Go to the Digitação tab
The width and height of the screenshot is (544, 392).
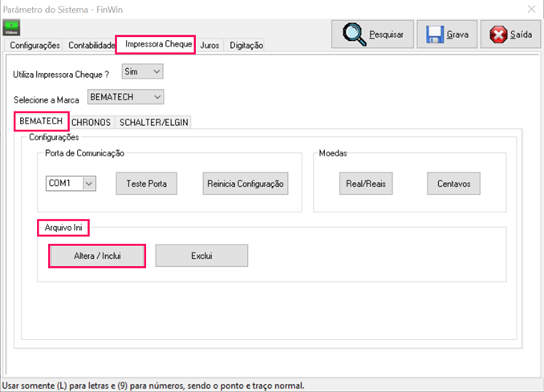pyautogui.click(x=246, y=46)
